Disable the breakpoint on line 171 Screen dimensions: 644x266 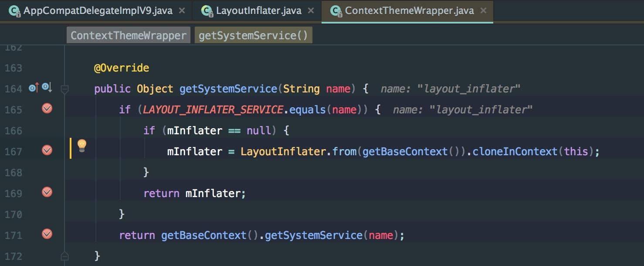point(47,234)
